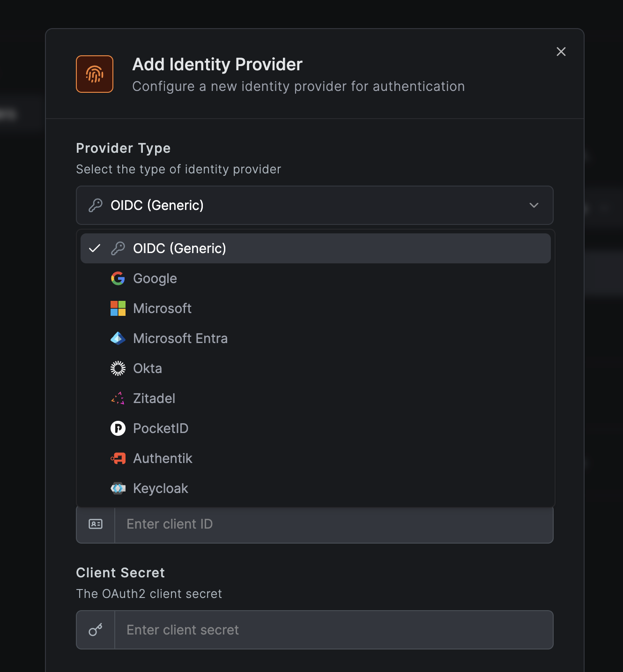Click the ID card icon beside the client ID field
623x672 pixels.
pyautogui.click(x=96, y=524)
